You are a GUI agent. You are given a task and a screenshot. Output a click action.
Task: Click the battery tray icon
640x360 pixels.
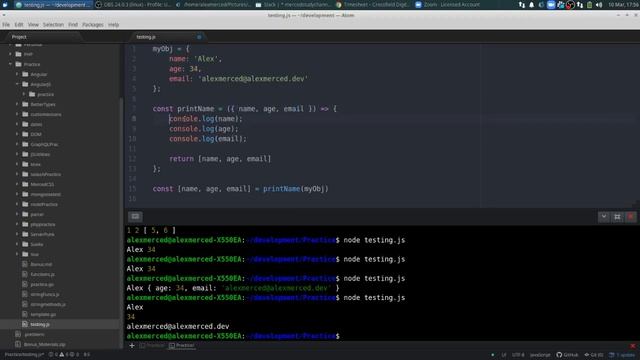click(590, 5)
